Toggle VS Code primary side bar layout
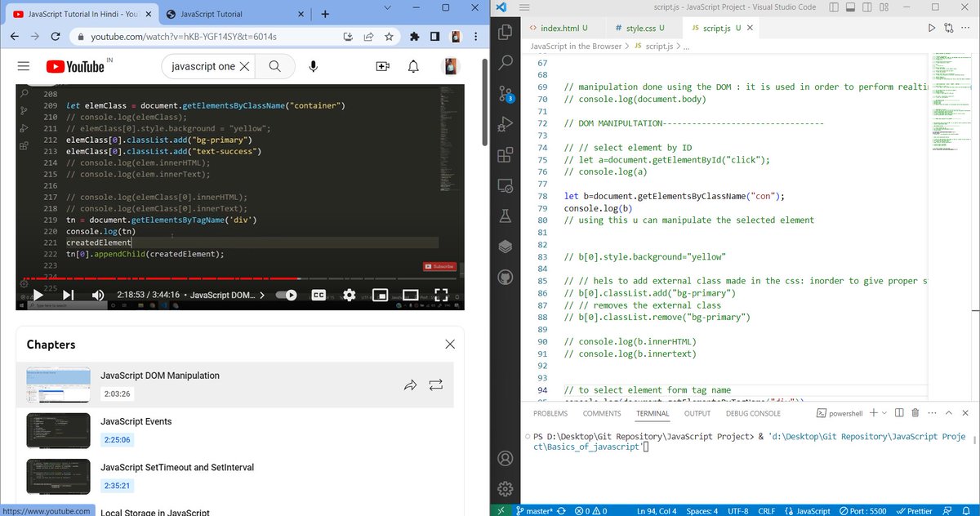 click(x=834, y=7)
